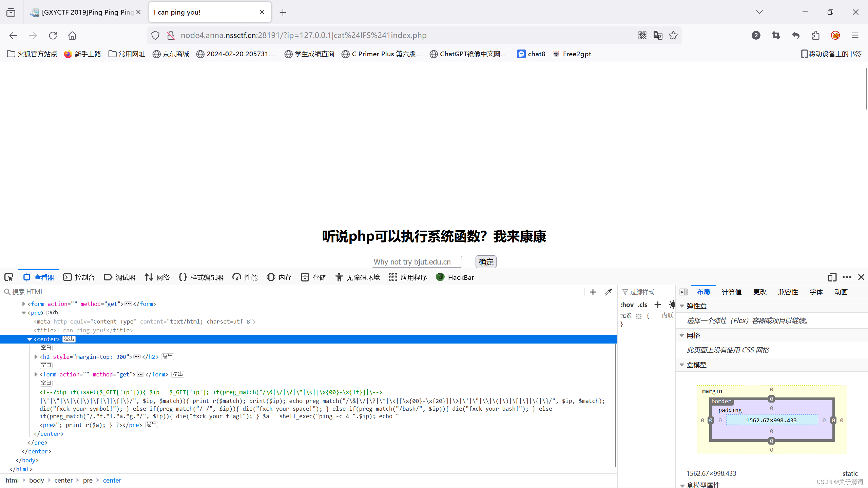Viewport: 868px width, 488px height.
Task: Click the bjut.edu.cn ip input field
Action: 416,262
